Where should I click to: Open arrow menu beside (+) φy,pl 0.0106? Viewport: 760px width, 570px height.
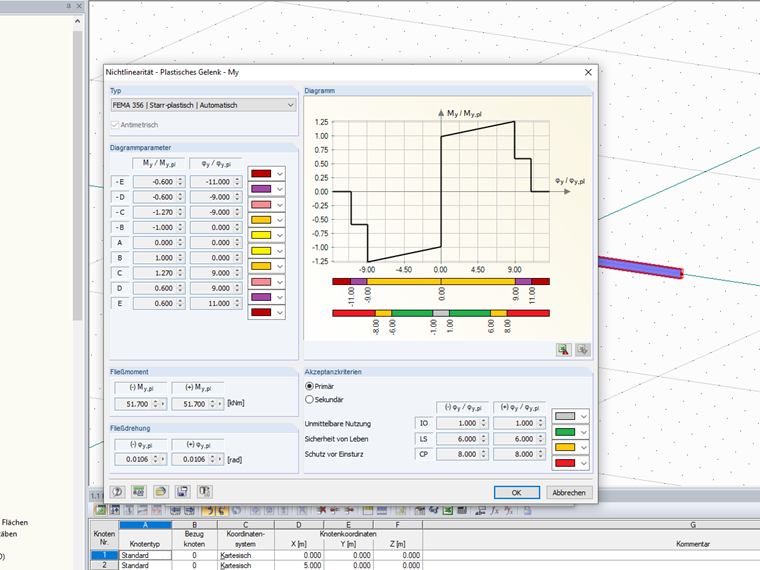point(221,459)
